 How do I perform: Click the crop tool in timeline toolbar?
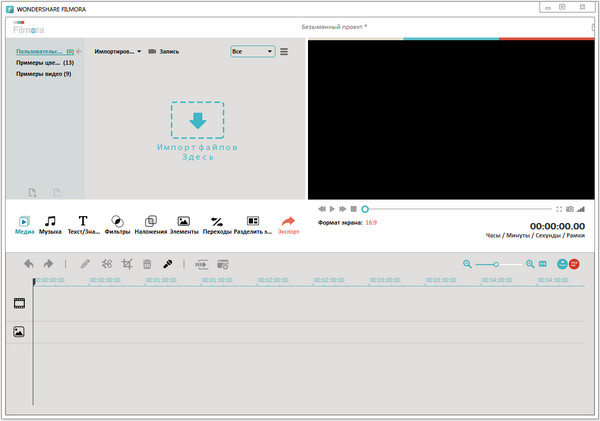[127, 264]
